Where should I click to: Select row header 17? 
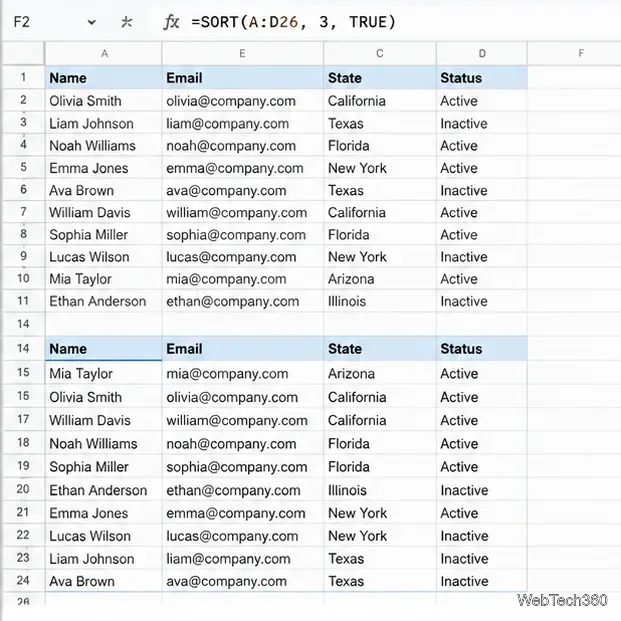23,419
